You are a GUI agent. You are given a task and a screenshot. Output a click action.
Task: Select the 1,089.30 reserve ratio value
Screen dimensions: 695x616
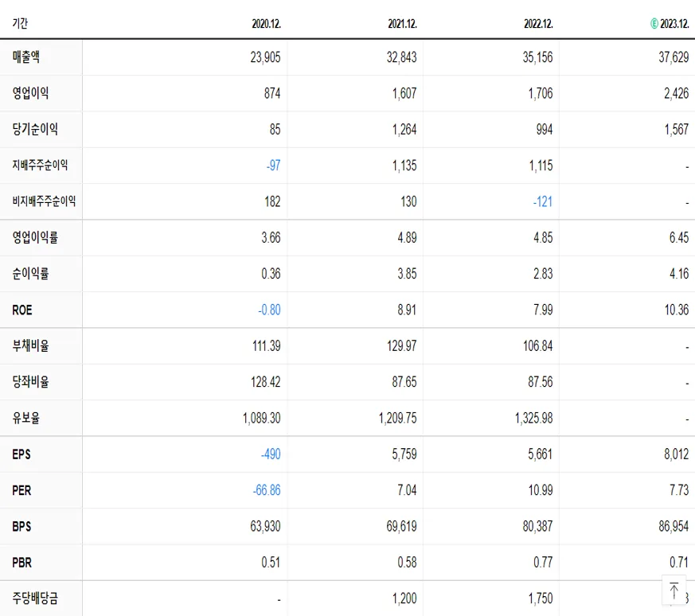click(261, 419)
